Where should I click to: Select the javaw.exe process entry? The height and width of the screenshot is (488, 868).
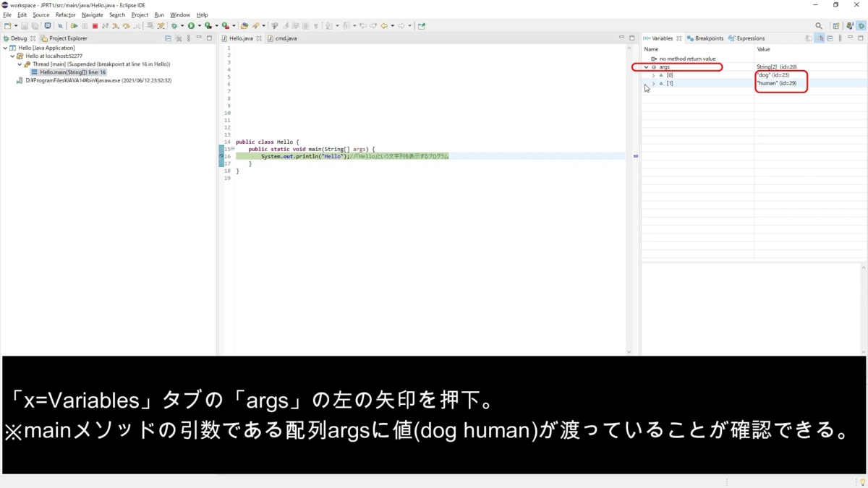point(93,80)
